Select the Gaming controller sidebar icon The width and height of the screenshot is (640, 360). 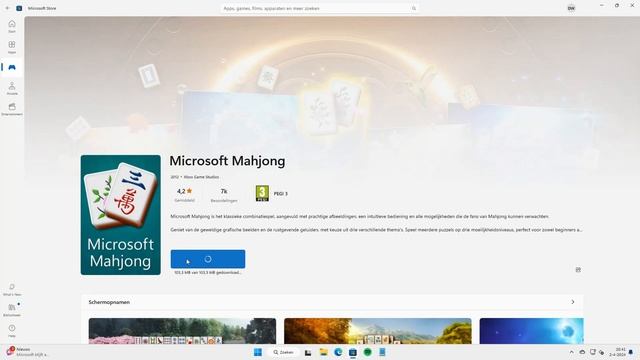click(12, 67)
